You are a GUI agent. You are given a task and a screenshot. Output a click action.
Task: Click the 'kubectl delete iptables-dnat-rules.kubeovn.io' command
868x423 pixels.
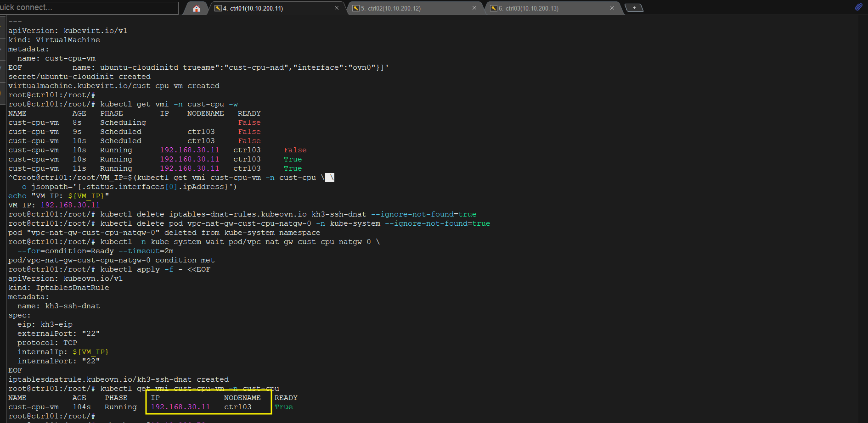tap(288, 214)
